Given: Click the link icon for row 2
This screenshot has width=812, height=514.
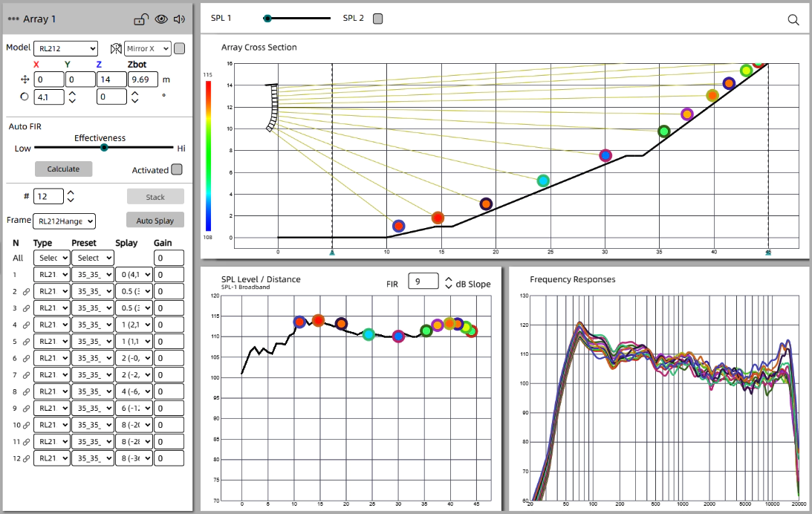Looking at the screenshot, I should point(27,291).
